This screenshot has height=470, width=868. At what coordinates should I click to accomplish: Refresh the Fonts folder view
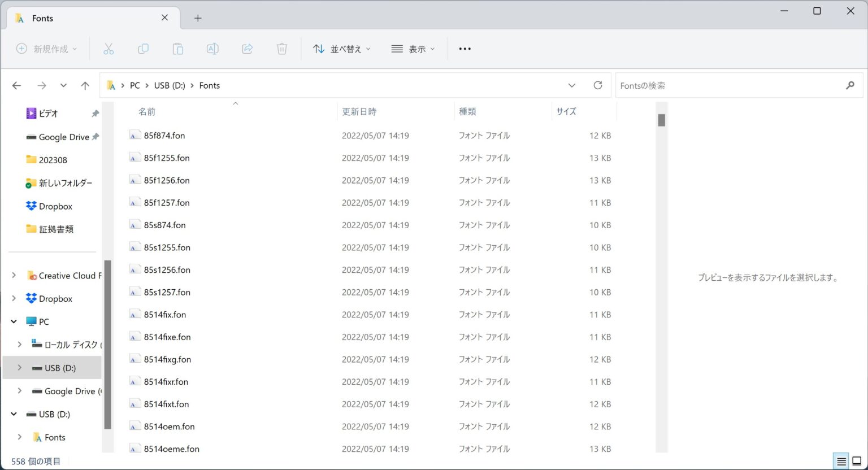[x=597, y=85]
